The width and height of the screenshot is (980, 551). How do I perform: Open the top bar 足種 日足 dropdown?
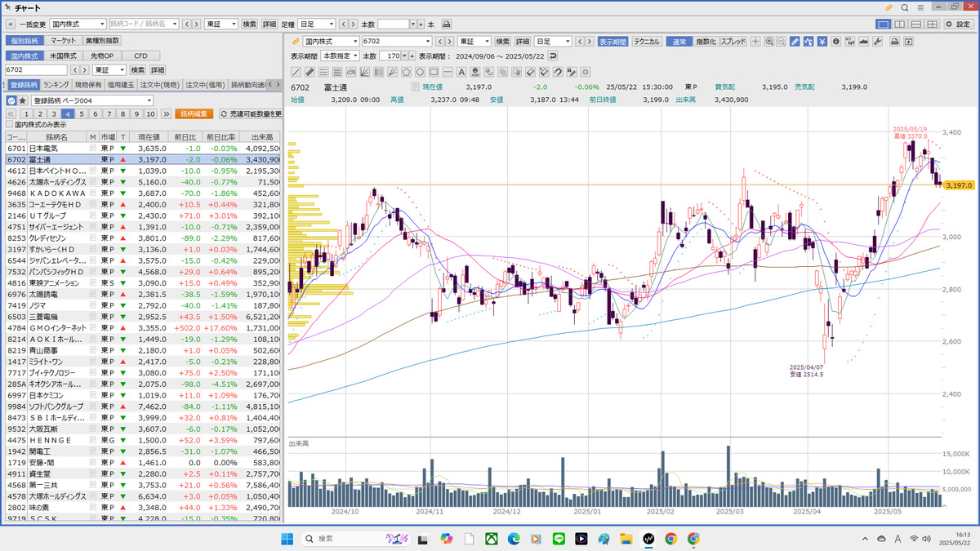(x=317, y=24)
